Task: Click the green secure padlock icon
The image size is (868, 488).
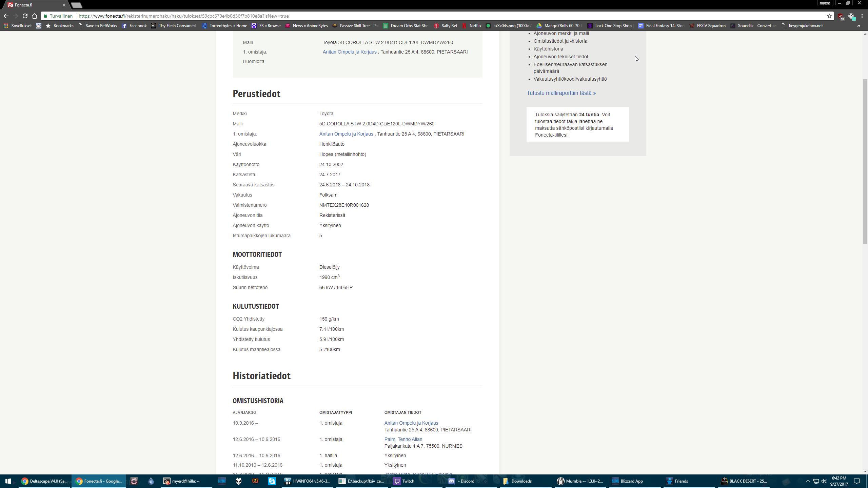Action: (45, 16)
